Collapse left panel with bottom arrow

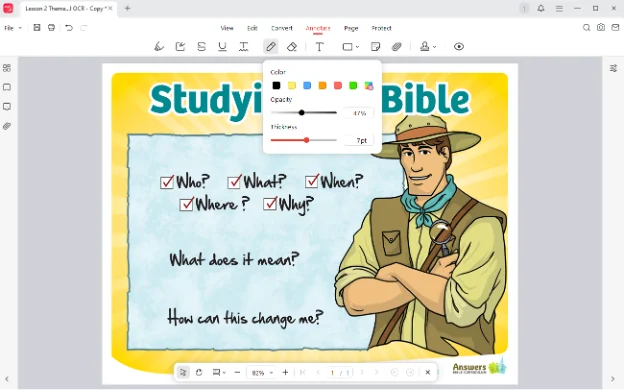tap(7, 379)
